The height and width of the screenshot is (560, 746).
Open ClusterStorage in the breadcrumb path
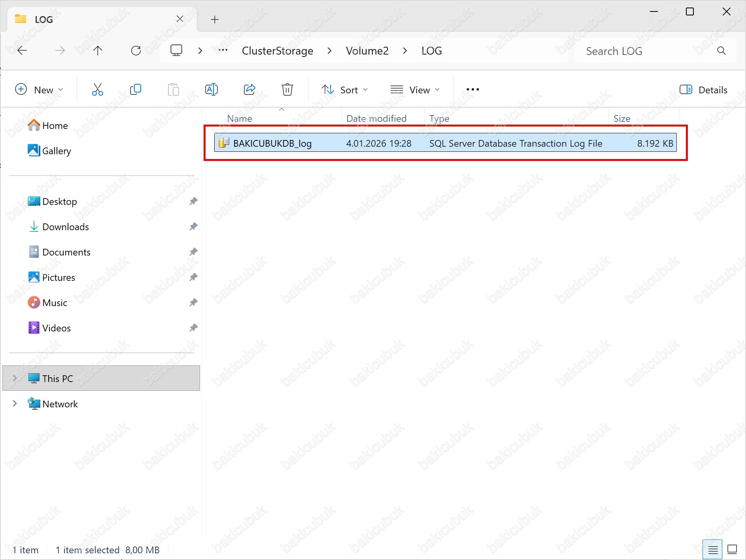[x=278, y=51]
